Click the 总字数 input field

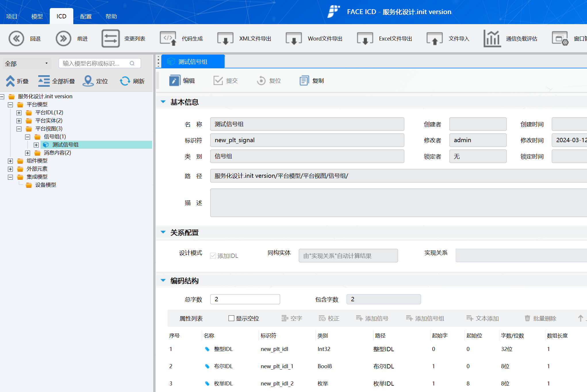coord(245,299)
